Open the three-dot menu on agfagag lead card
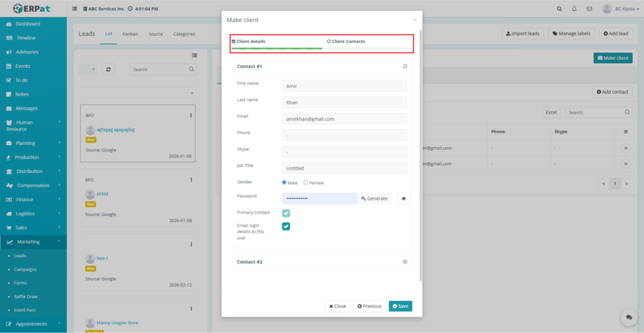This screenshot has width=644, height=333. tap(191, 116)
